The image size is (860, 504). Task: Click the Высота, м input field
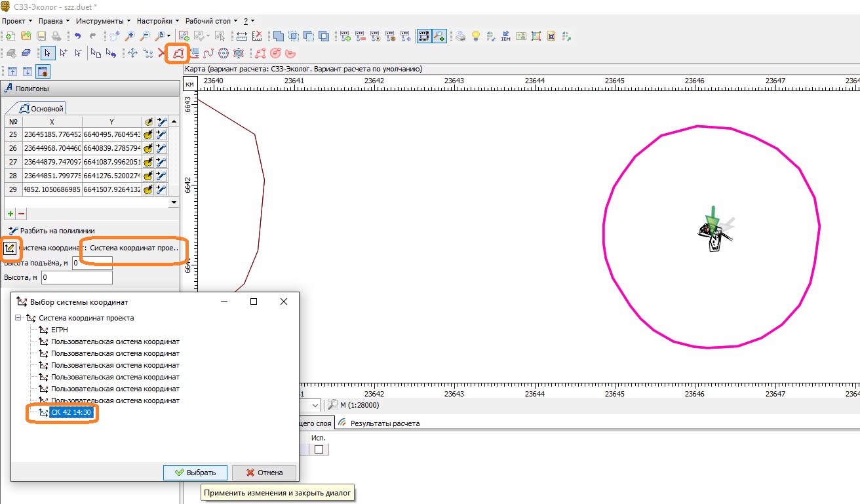76,278
